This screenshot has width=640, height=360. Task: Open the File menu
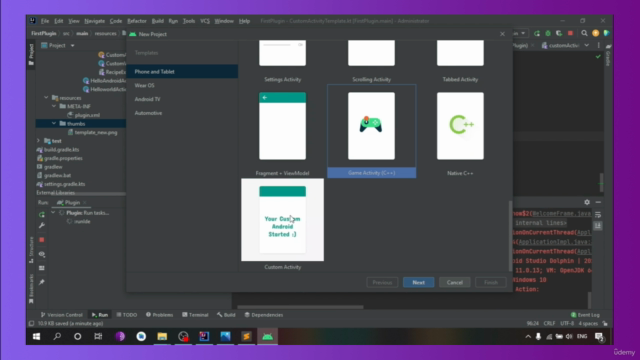click(45, 21)
